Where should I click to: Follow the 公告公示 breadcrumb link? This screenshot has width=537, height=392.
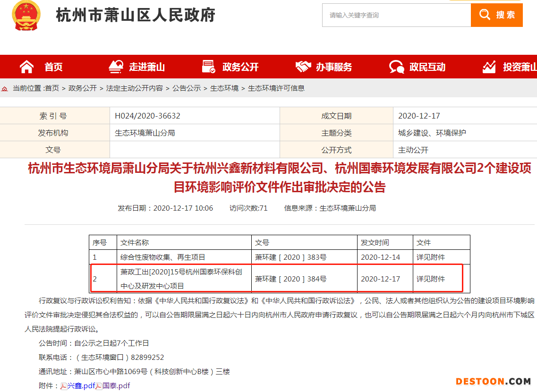point(187,88)
